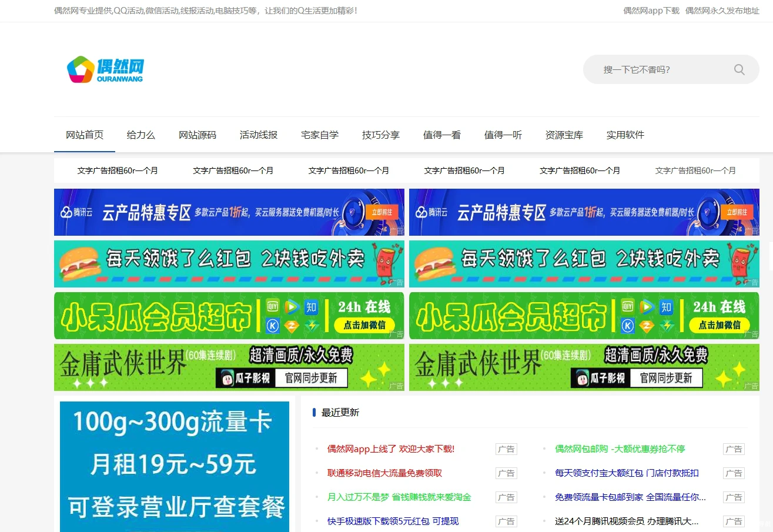
Task: Click the 偶然网 site logo
Action: [105, 69]
